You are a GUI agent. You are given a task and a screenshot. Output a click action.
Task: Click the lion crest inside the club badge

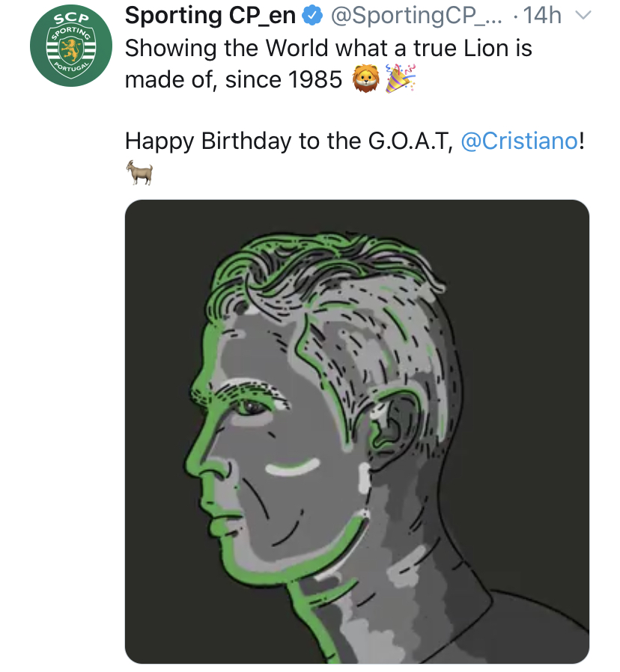pyautogui.click(x=71, y=52)
